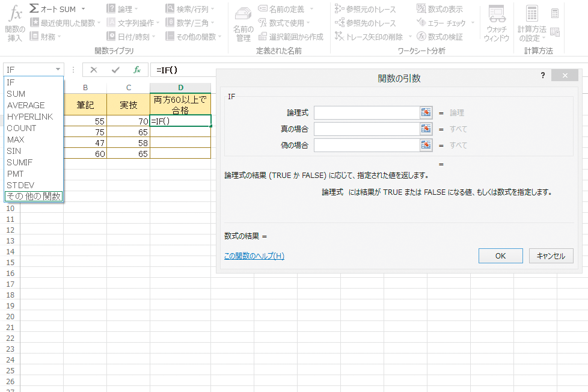Open 計算方法の設定 options
This screenshot has height=392, width=588.
click(x=531, y=23)
